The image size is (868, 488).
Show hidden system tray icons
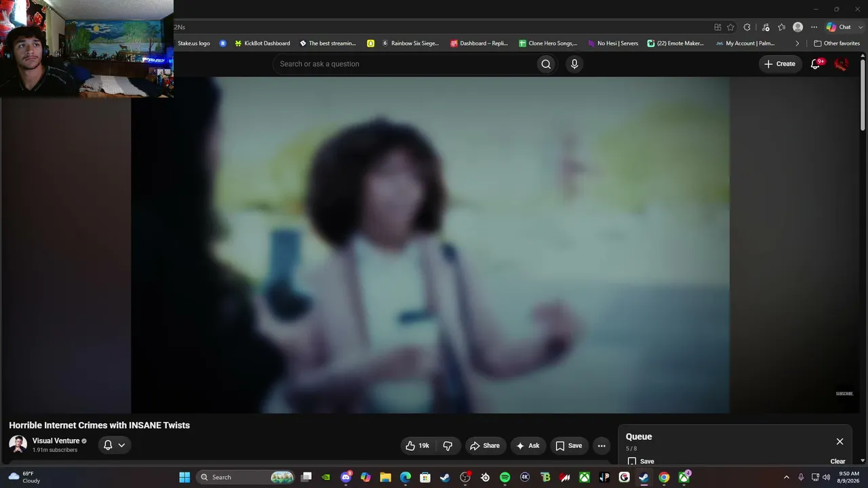click(787, 477)
